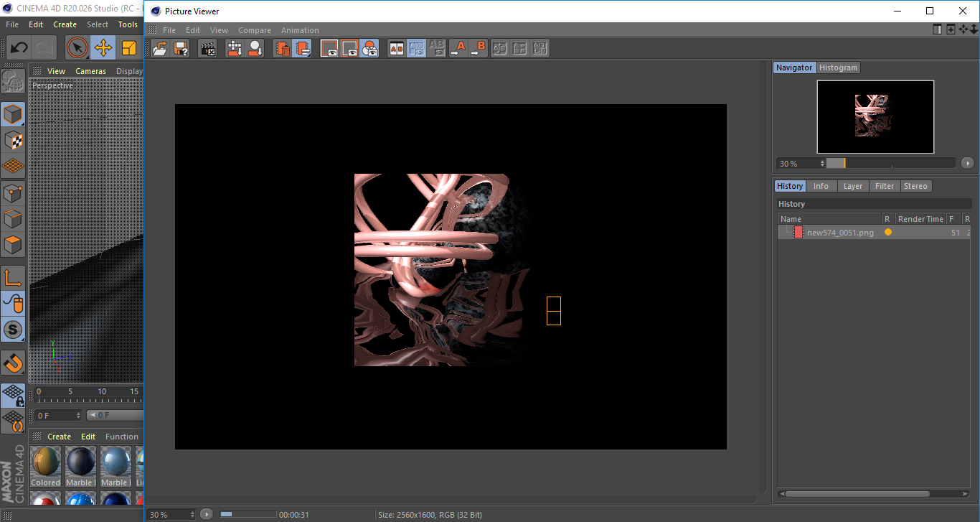Click Enable Axis L-shaped icon
Viewport: 980px width, 522px height.
click(x=13, y=279)
